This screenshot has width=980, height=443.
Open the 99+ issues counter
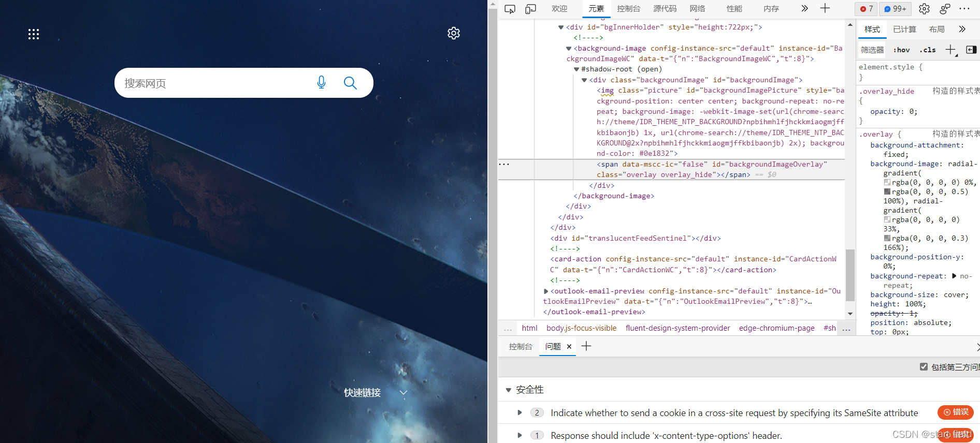coord(895,9)
